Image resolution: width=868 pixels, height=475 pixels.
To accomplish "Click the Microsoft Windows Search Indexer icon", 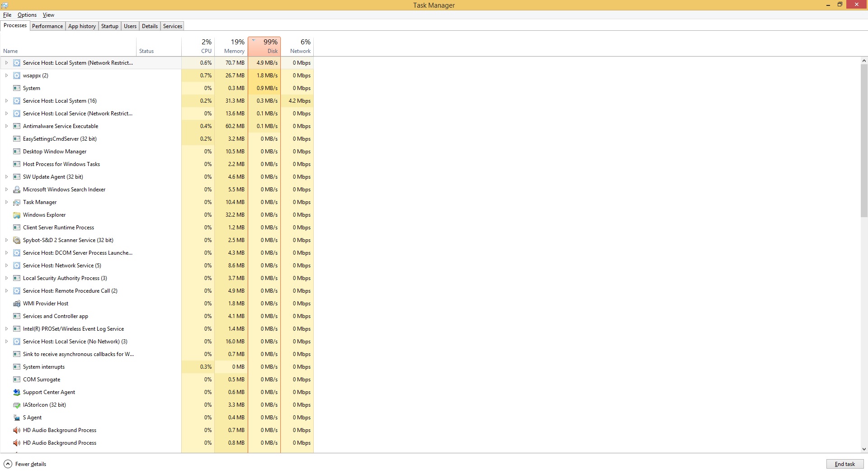I will tap(17, 190).
